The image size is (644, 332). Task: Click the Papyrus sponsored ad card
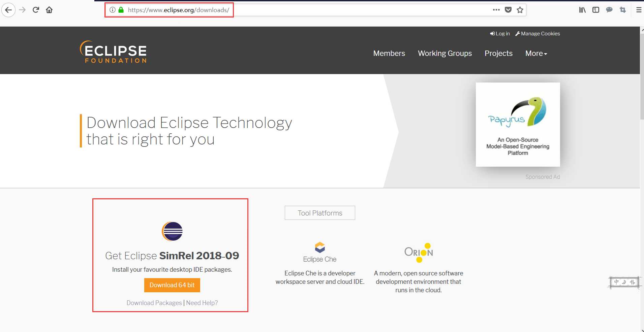click(518, 125)
